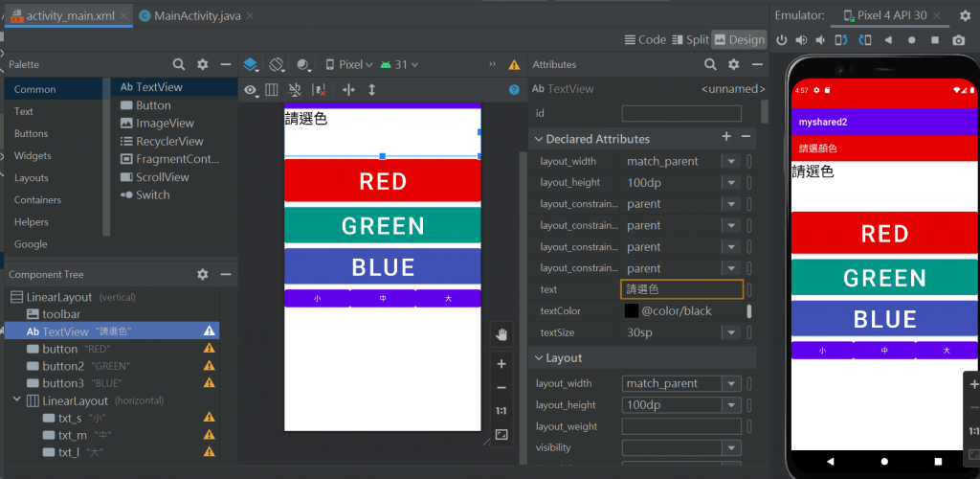Zoom in the design canvas with plus icon

501,364
